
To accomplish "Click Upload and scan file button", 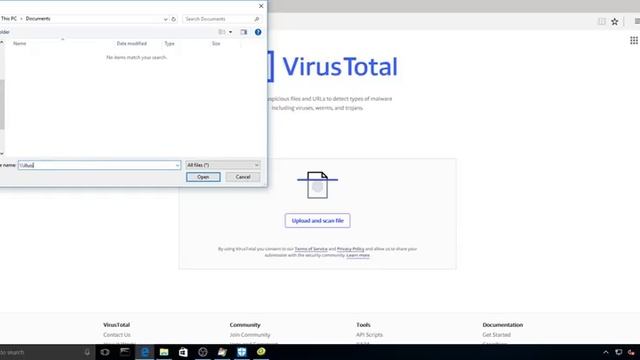I will (x=318, y=221).
